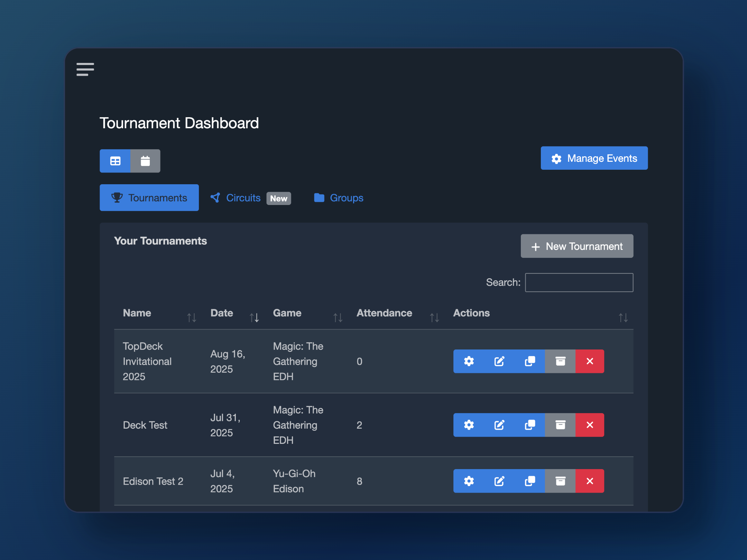Image resolution: width=747 pixels, height=560 pixels.
Task: Click the Manage Events button
Action: coord(594,158)
